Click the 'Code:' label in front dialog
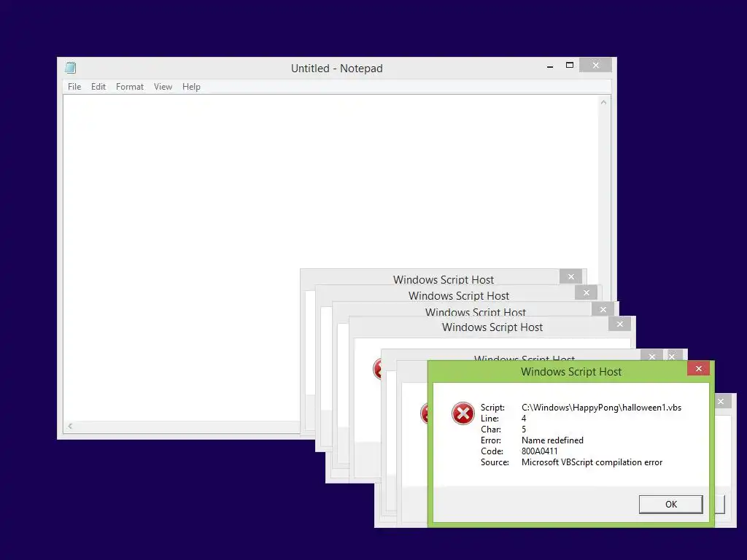The image size is (747, 560). pyautogui.click(x=492, y=451)
